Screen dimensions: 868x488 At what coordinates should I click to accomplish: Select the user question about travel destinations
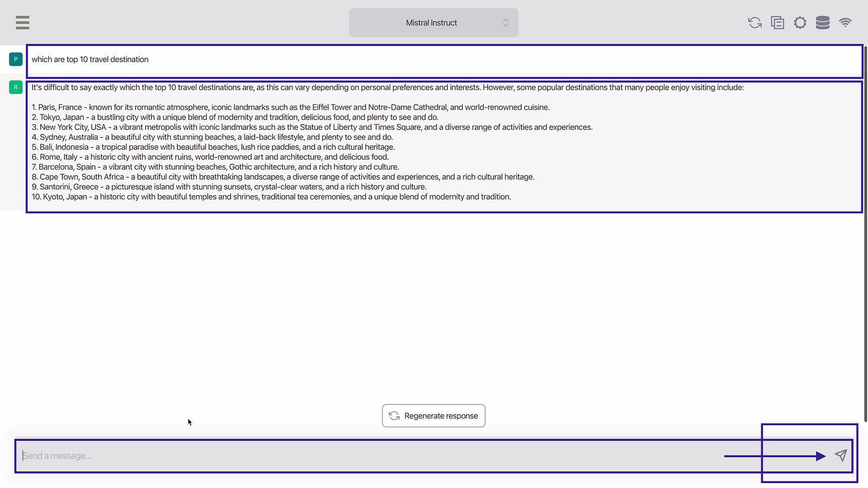(x=90, y=60)
